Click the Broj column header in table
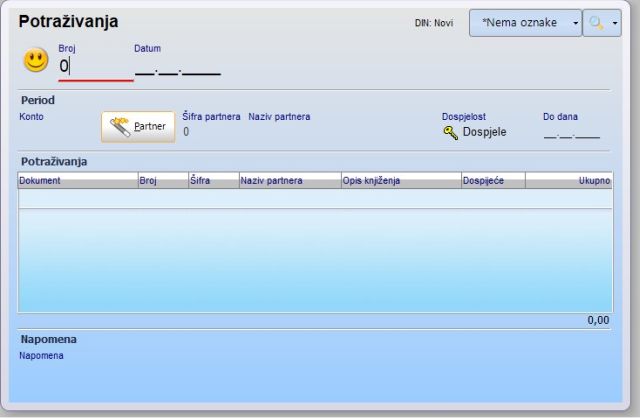Image resolution: width=640 pixels, height=420 pixels. (162, 181)
